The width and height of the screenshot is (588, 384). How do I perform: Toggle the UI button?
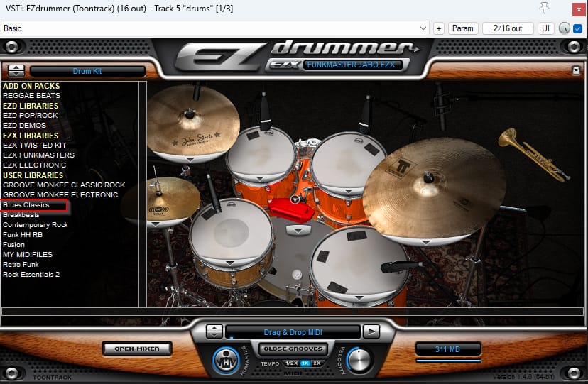tap(545, 28)
